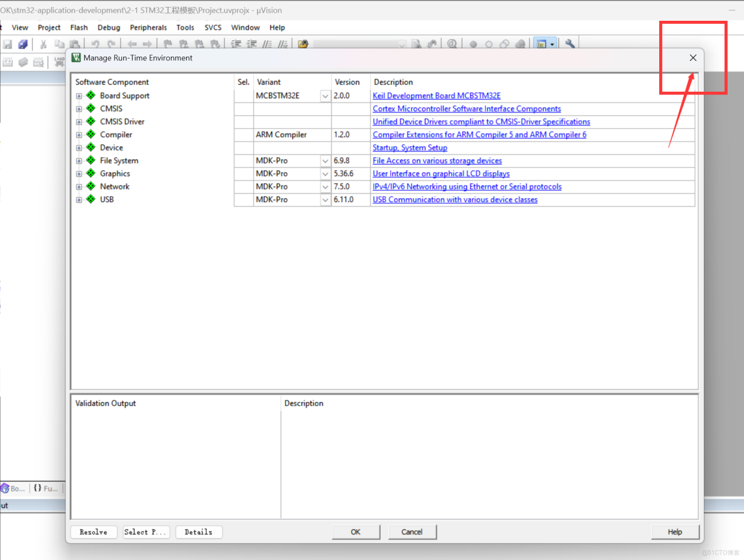Expand the File System tree node
744x560 pixels.
click(x=79, y=161)
